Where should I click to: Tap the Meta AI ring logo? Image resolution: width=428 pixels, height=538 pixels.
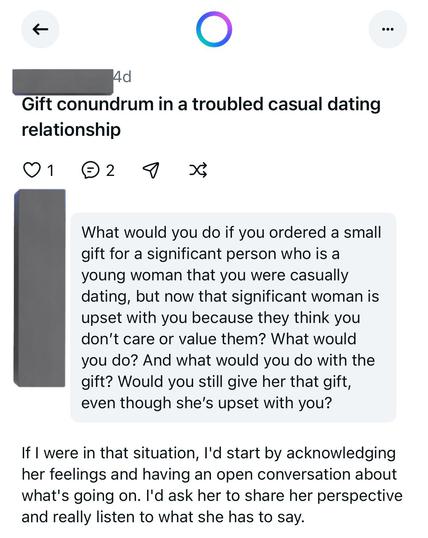tap(214, 29)
